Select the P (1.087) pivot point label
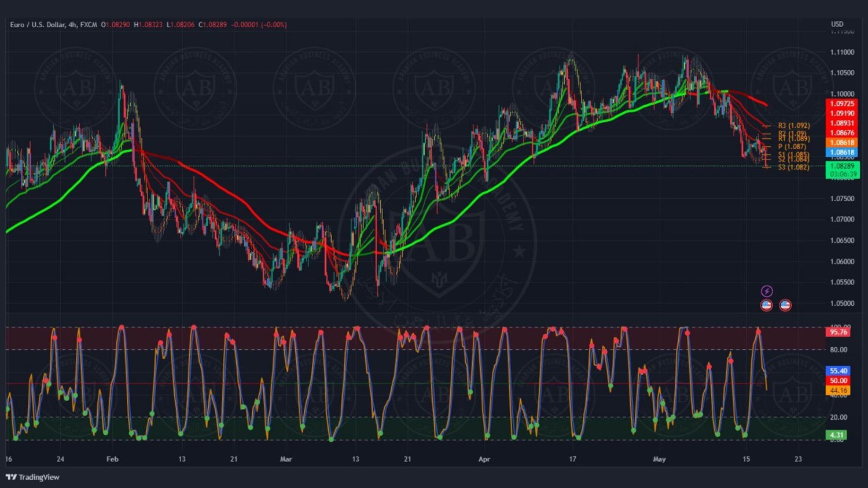Screen dimensions: 868x488 click(792, 147)
